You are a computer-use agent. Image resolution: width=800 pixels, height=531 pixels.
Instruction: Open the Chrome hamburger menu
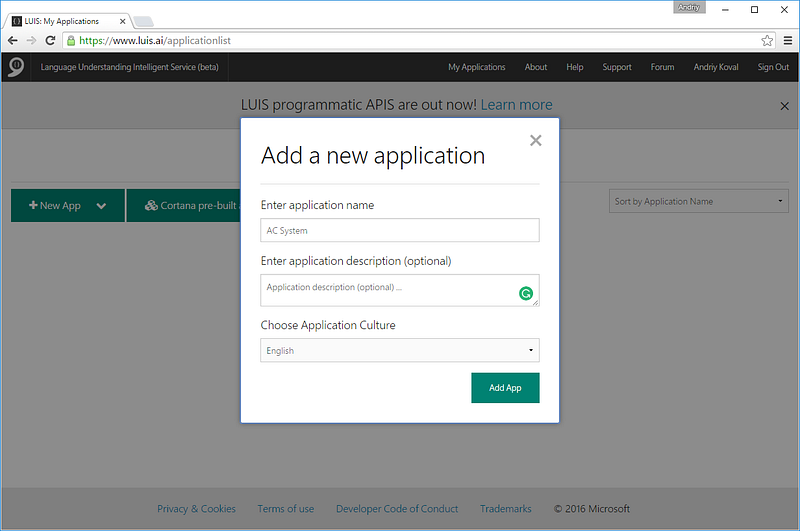tap(788, 40)
